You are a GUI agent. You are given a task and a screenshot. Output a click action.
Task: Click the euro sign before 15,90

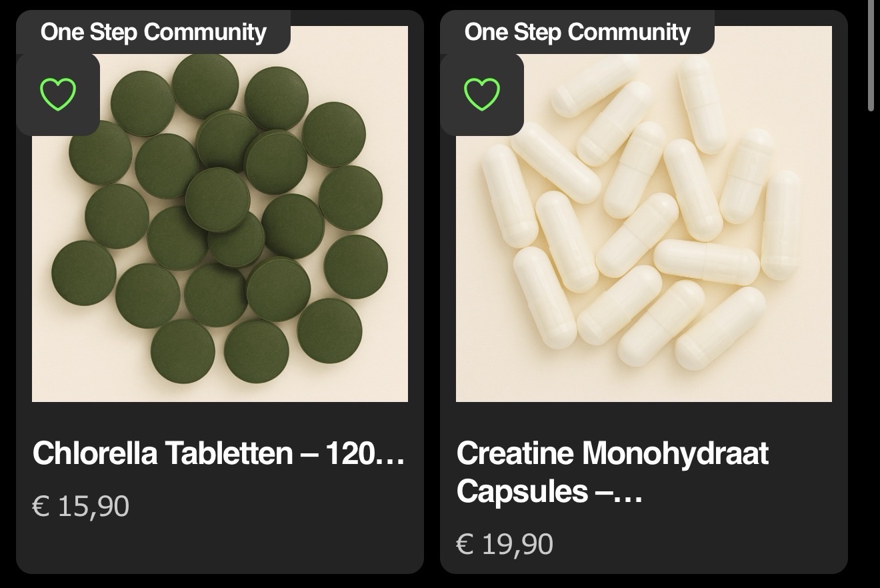[x=41, y=507]
